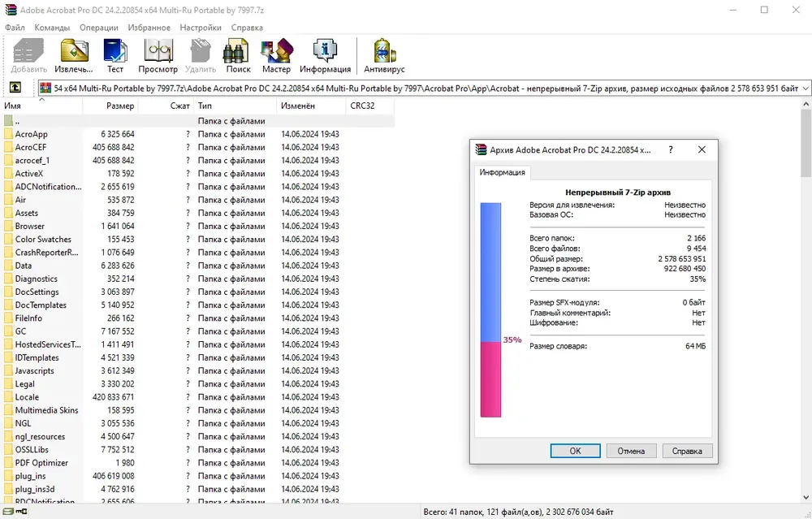
Task: Click size value 420 833 671
Action: pos(114,397)
